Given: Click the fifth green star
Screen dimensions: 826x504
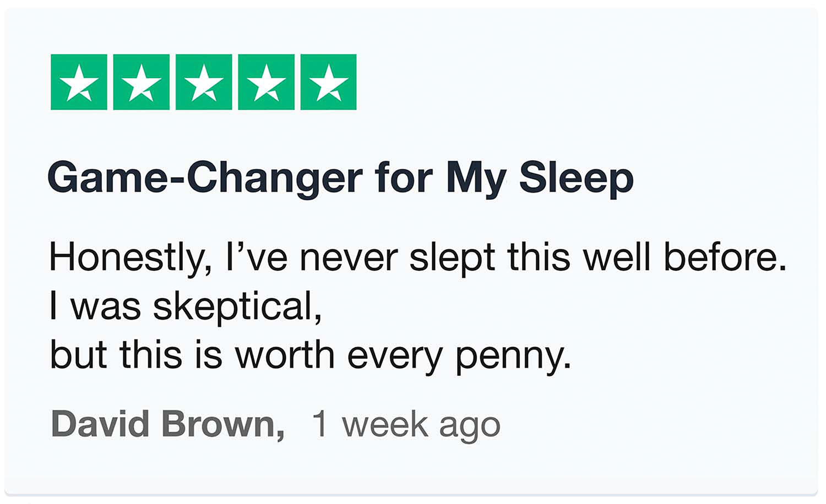Looking at the screenshot, I should [329, 82].
